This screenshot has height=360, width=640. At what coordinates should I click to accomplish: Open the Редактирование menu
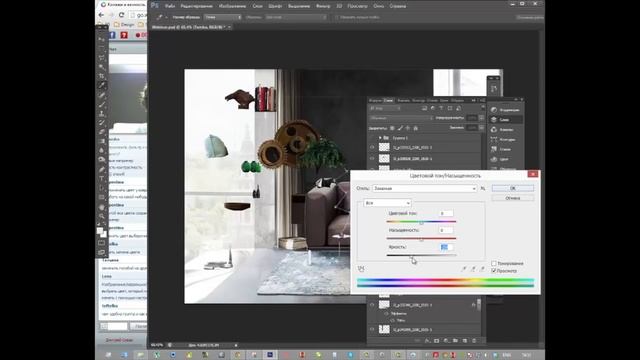196,6
